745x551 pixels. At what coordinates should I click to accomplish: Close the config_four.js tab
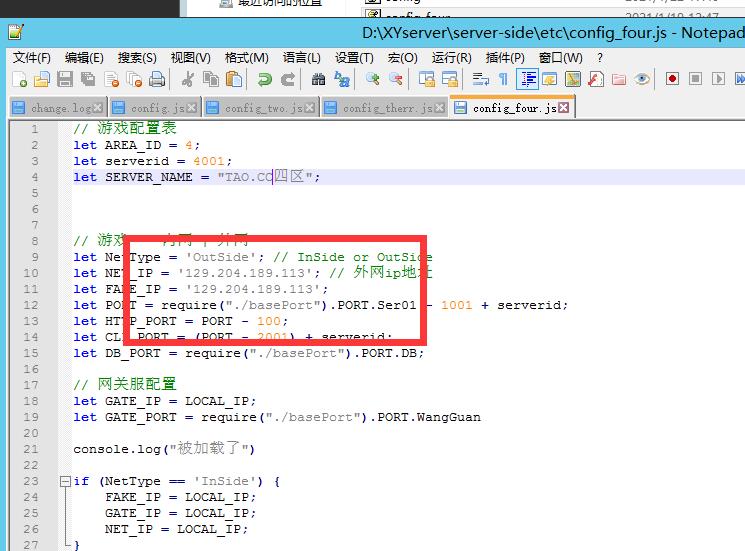pyautogui.click(x=565, y=108)
